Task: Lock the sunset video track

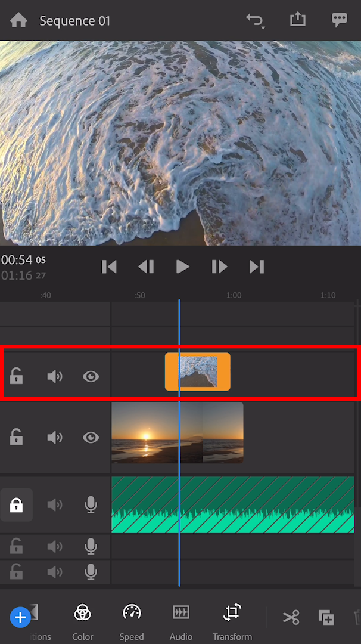Action: click(17, 437)
